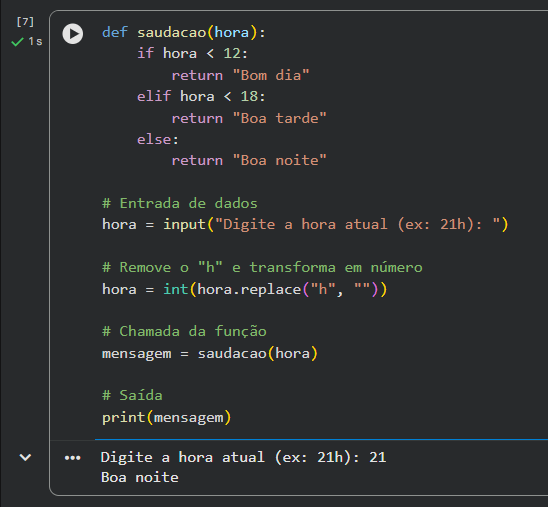
Task: Place cursor on 'def saudacao(hora):' line
Action: pyautogui.click(x=184, y=32)
